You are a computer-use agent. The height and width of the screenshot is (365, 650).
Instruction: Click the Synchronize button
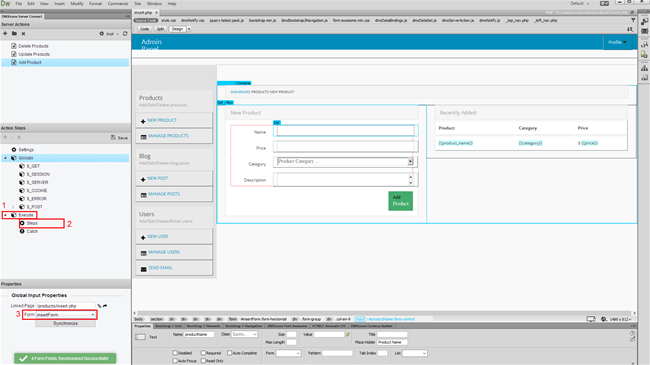pyautogui.click(x=65, y=324)
